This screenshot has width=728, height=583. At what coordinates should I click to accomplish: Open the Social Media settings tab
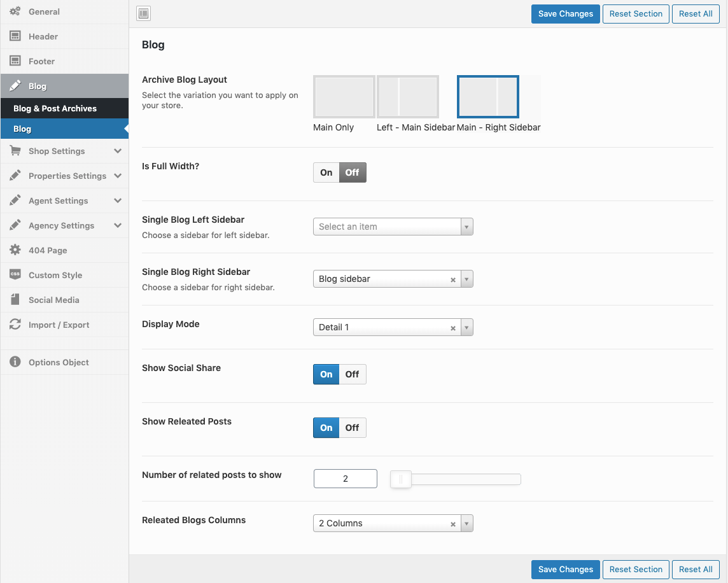pyautogui.click(x=54, y=300)
